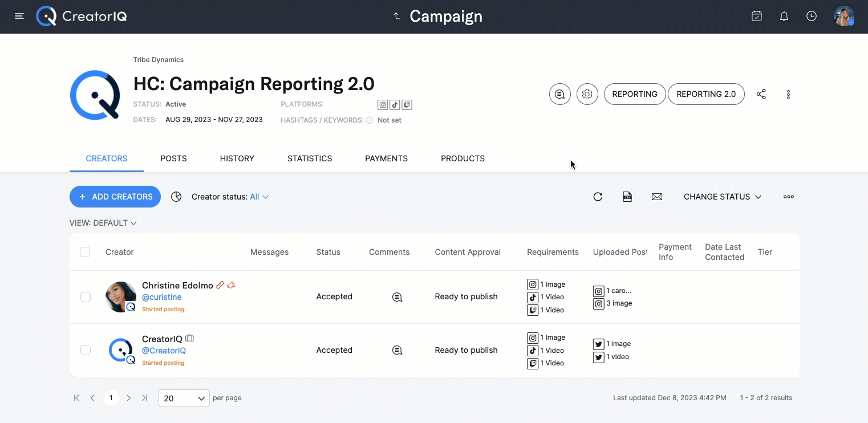Screen dimensions: 868x423
Task: Switch to the POSTS tab
Action: tap(173, 158)
